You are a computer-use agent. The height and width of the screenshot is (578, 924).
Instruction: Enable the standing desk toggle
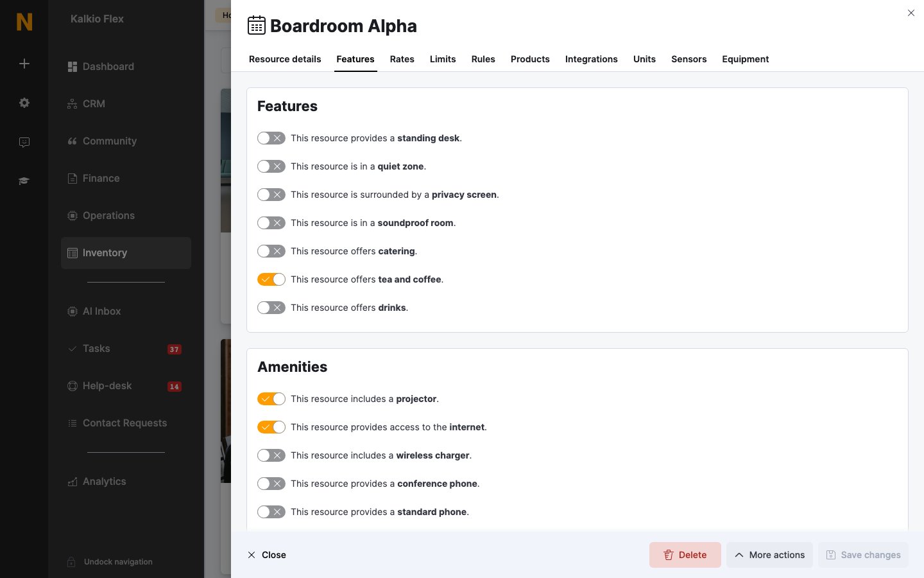(271, 138)
